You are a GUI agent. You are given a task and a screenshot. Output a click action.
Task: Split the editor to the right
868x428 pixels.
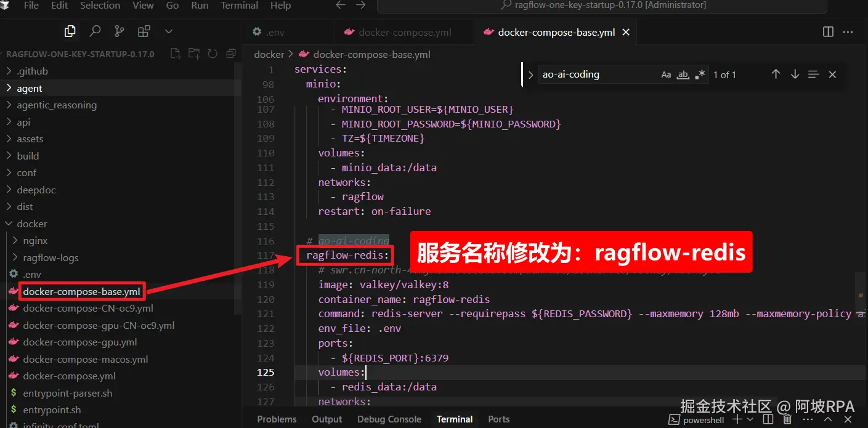[828, 31]
